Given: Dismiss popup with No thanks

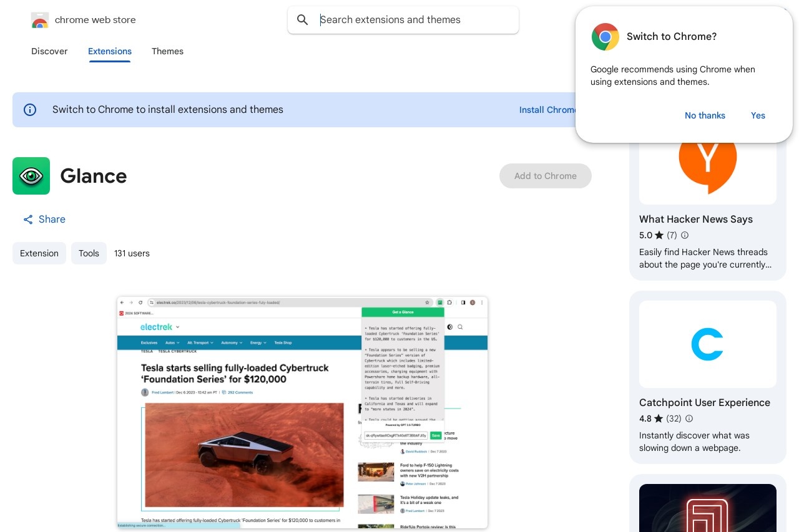Looking at the screenshot, I should [x=705, y=115].
